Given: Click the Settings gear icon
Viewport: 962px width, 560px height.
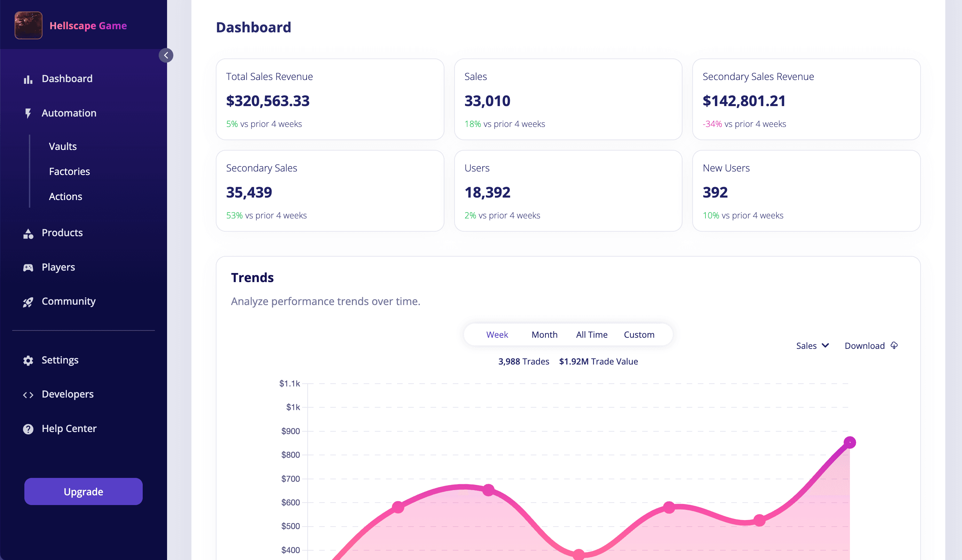Looking at the screenshot, I should [x=27, y=360].
